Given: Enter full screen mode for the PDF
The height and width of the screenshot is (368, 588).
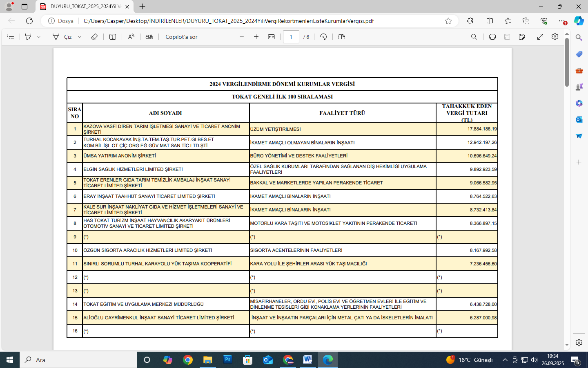Looking at the screenshot, I should tap(540, 37).
